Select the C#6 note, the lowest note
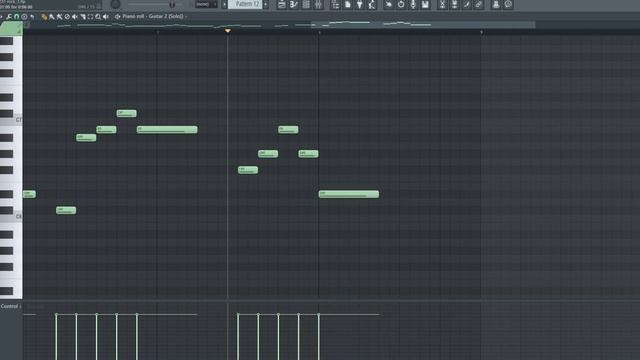Screen dimensions: 640x360 pos(66,210)
